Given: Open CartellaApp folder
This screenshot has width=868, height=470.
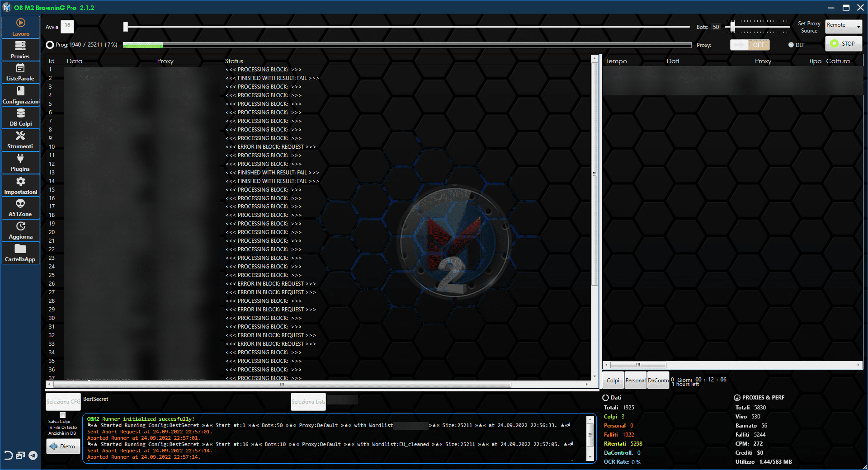Looking at the screenshot, I should (x=21, y=253).
